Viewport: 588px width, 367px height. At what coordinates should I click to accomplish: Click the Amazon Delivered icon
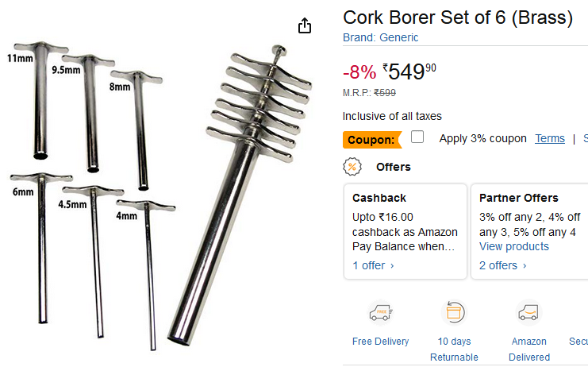[x=528, y=313]
